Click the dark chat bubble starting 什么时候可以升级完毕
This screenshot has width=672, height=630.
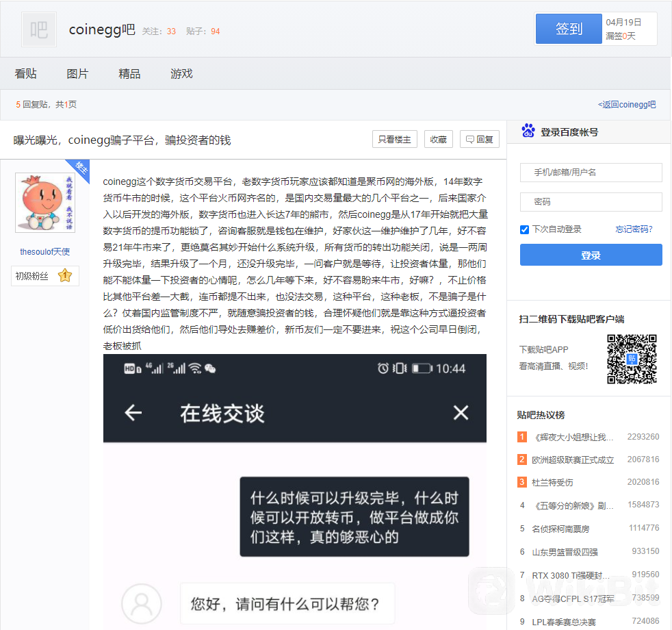pyautogui.click(x=354, y=517)
